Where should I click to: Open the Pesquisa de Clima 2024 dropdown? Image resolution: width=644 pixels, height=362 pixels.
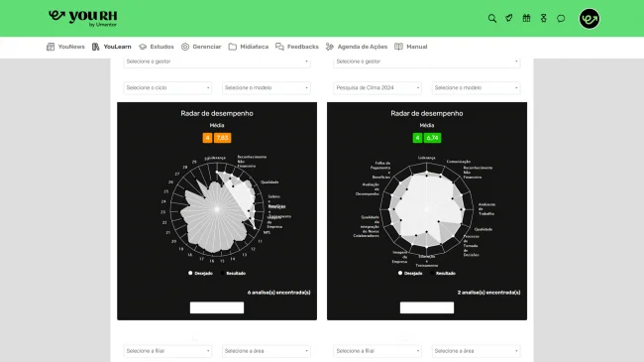(377, 87)
